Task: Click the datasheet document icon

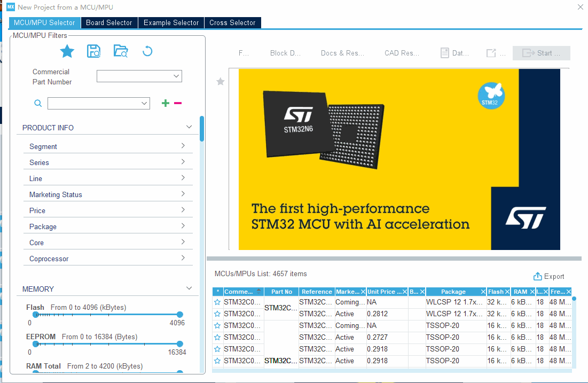Action: click(x=444, y=53)
